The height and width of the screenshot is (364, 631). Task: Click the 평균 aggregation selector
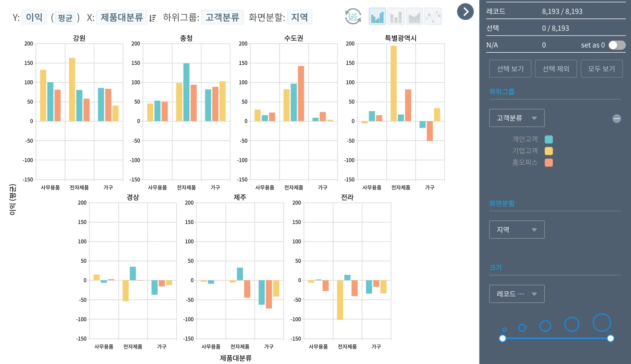(65, 18)
